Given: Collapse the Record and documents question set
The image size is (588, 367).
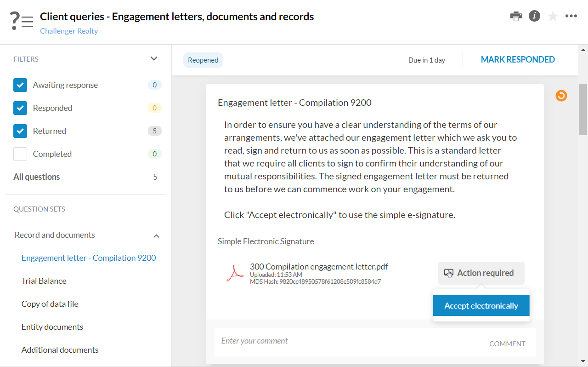Looking at the screenshot, I should [x=157, y=235].
